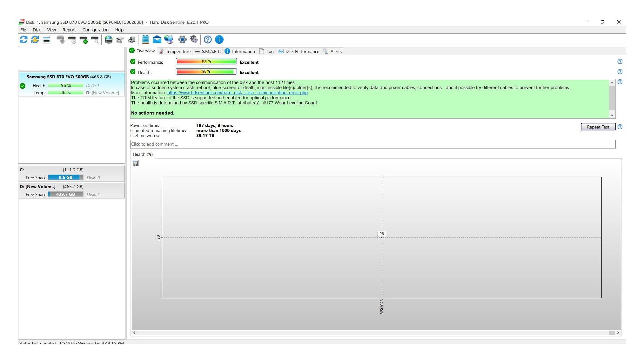The width and height of the screenshot is (644, 362).
Task: Click the speaker sound toolbar icon
Action: [x=194, y=40]
